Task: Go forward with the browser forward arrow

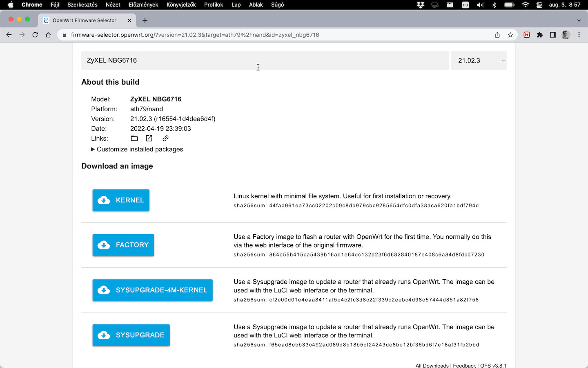Action: (x=22, y=35)
